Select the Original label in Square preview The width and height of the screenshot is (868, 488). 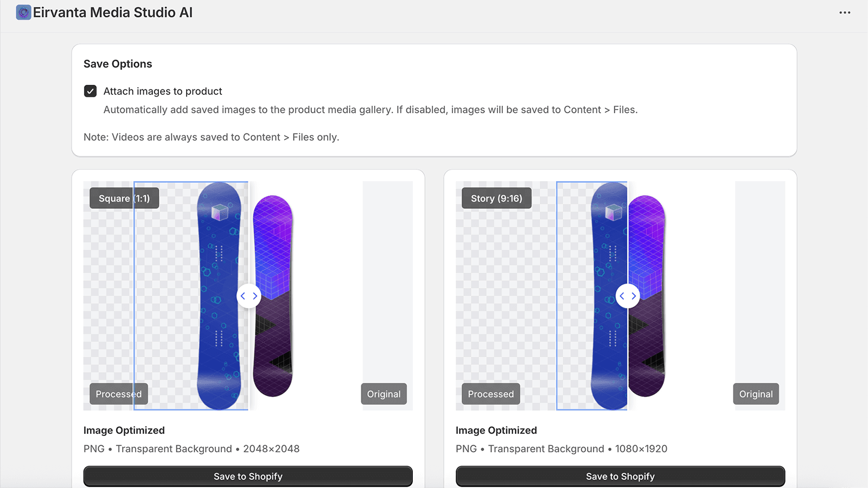384,394
